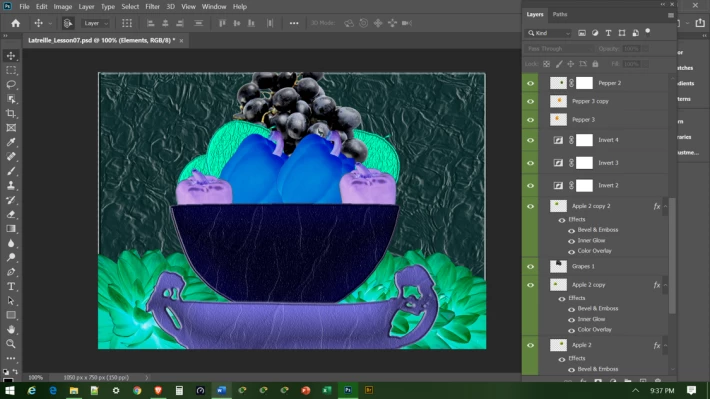
Task: Select the Pen tool
Action: [11, 272]
